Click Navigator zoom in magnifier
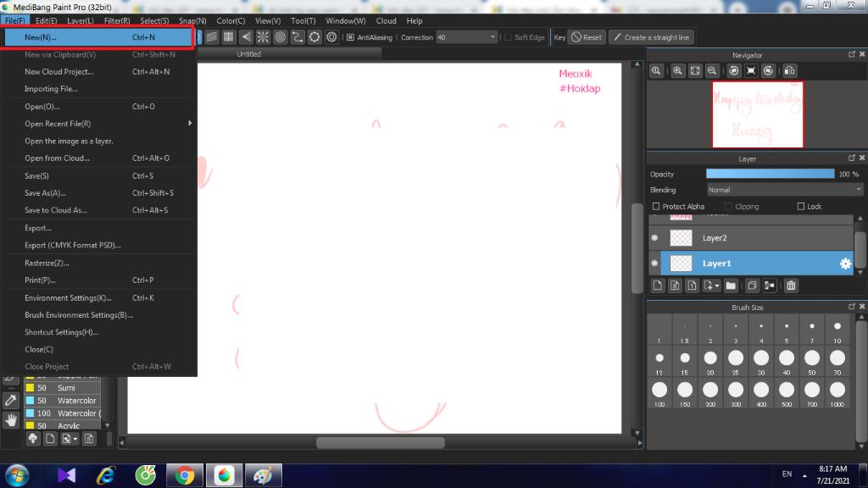 coord(677,71)
